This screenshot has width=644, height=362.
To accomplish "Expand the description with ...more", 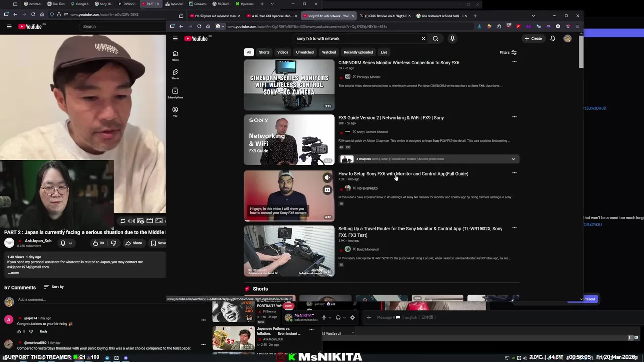I will (x=13, y=272).
